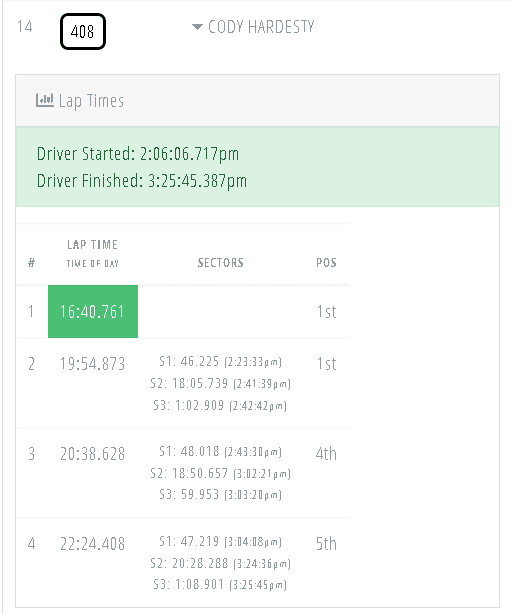Click the highlighted lap time 16:40.761
This screenshot has width=511, height=614.
tap(93, 311)
